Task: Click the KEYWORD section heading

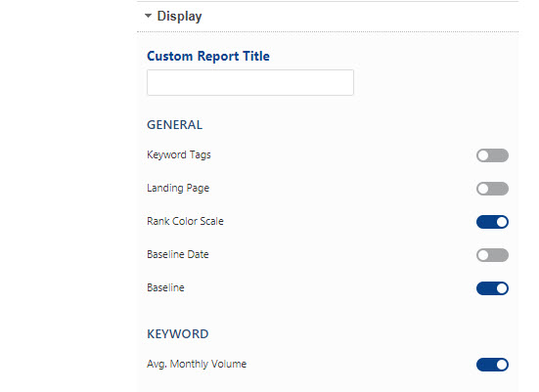Action: (x=178, y=334)
